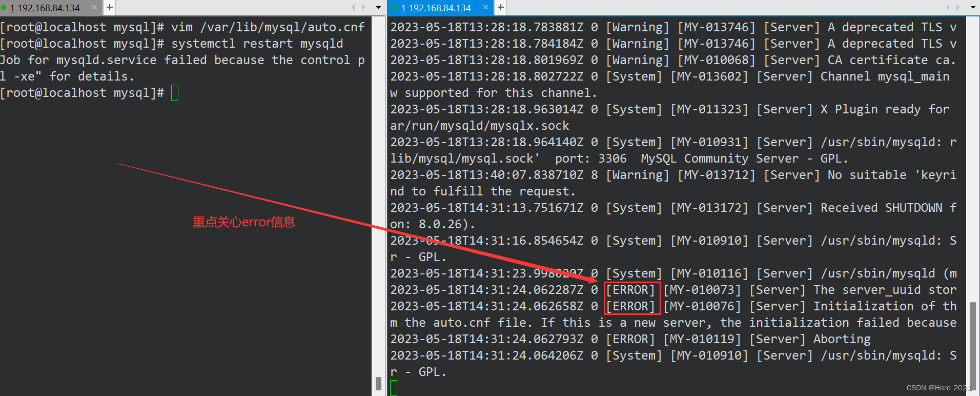The width and height of the screenshot is (980, 396).
Task: Click 'MySQL Community Server - GPL.' text
Action: 745,159
